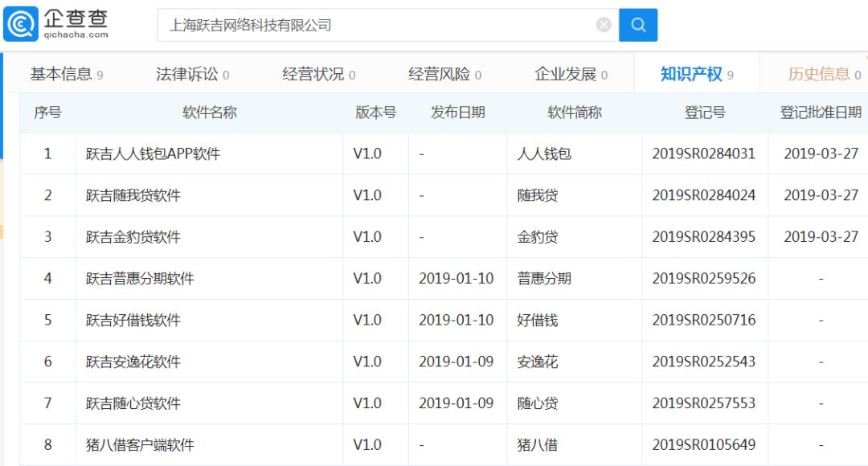The image size is (868, 466).
Task: Click the blue magnifying glass search button
Action: pos(638,25)
